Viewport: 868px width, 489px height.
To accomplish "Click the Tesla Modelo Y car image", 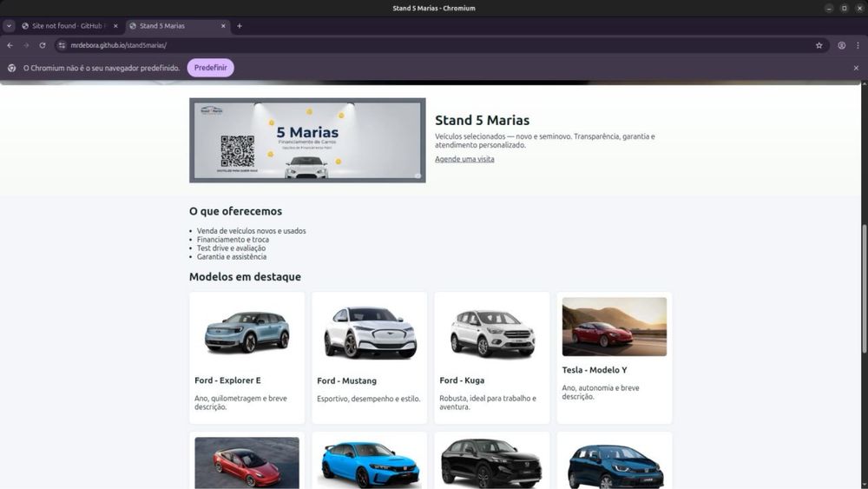I will coord(615,327).
